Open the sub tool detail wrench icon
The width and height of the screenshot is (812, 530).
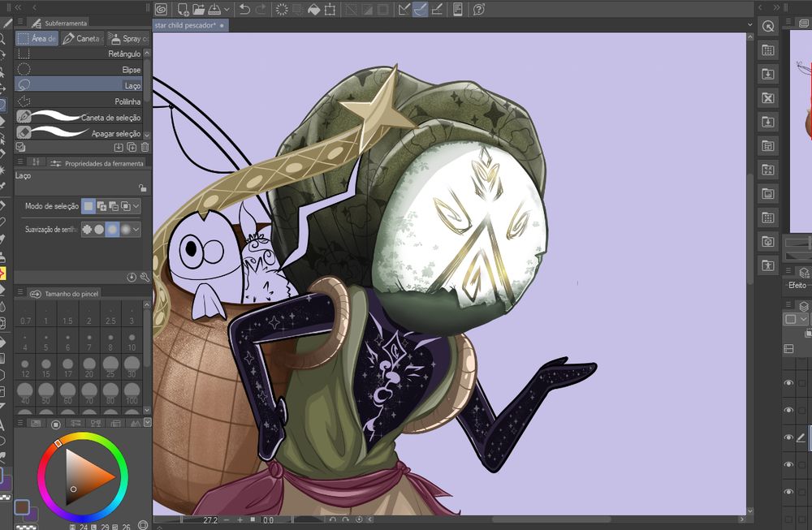[x=145, y=278]
